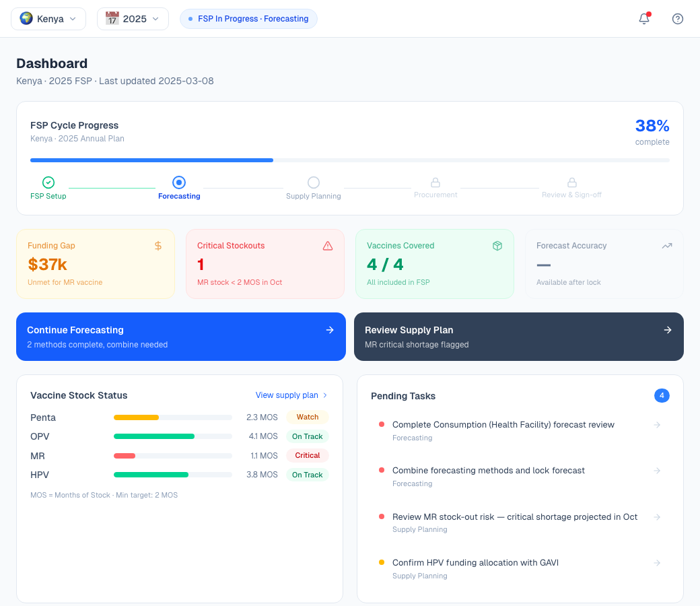Click the Vaccines Covered 4 / 4 card
The image size is (700, 606).
(435, 264)
